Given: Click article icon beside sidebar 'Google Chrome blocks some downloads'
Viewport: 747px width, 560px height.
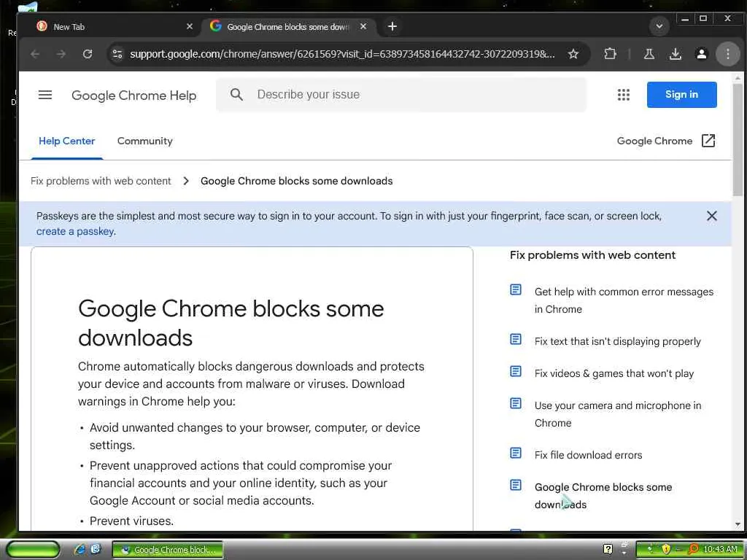Looking at the screenshot, I should point(516,485).
